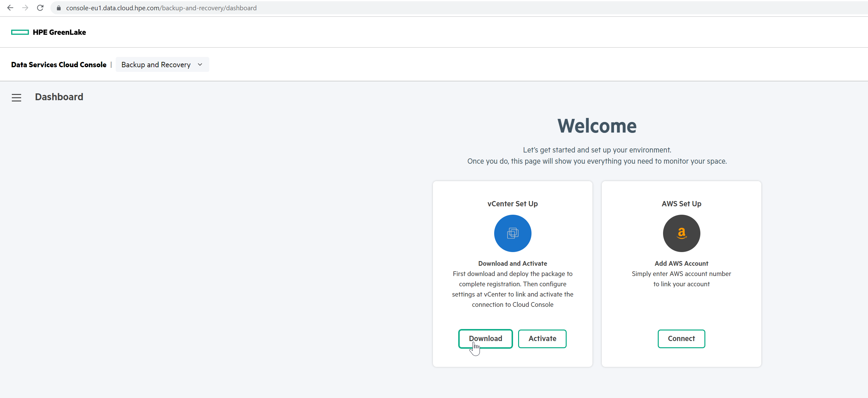
Task: Click the Download button
Action: click(x=485, y=338)
